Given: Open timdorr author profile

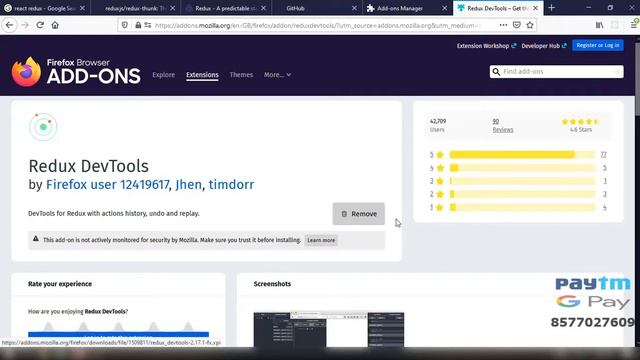Looking at the screenshot, I should [x=231, y=184].
